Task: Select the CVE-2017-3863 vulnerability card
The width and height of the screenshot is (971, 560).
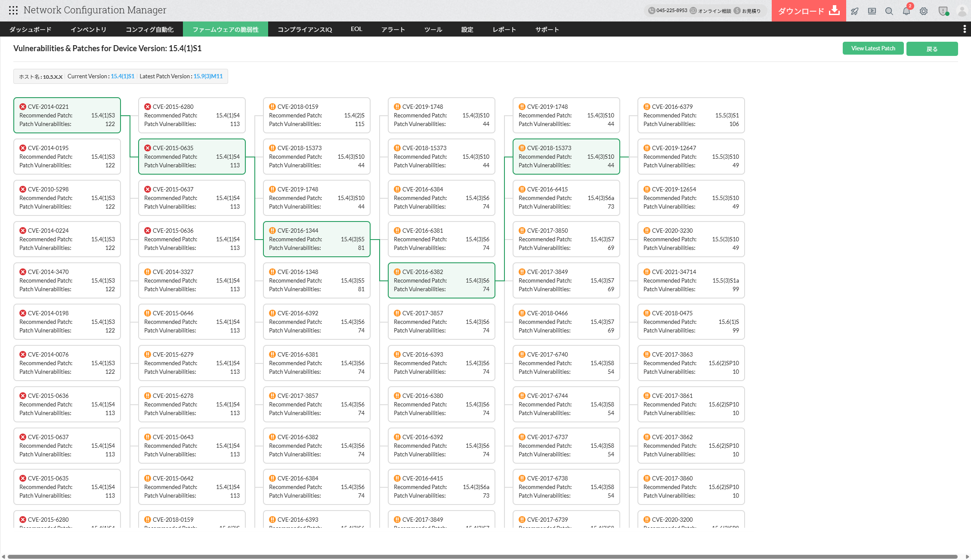Action: click(691, 363)
